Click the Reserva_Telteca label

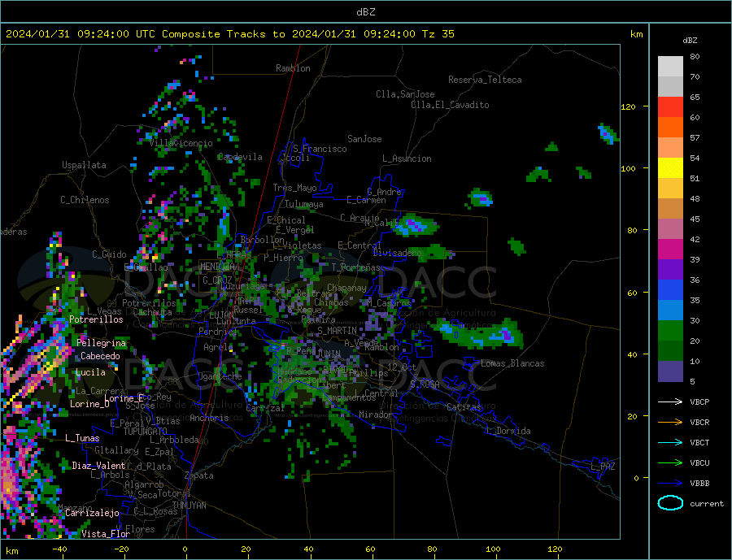[485, 80]
